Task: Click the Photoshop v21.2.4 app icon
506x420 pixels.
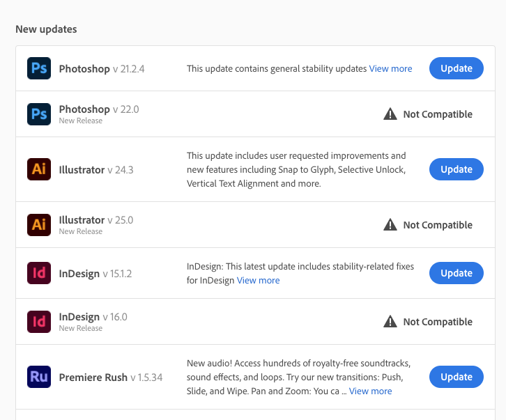Action: point(39,68)
